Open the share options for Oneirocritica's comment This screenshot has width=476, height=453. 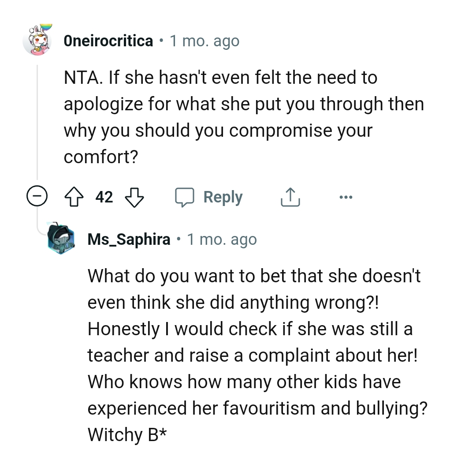tap(290, 197)
